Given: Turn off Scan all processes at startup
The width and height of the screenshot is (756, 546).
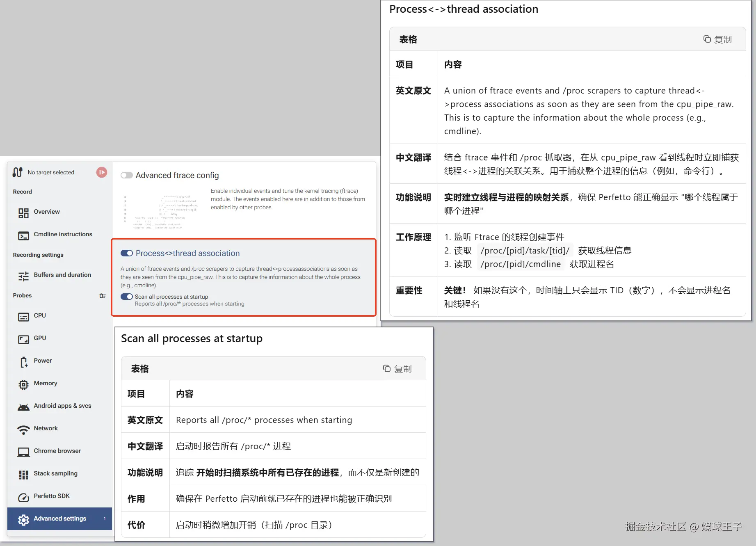Looking at the screenshot, I should coord(126,297).
